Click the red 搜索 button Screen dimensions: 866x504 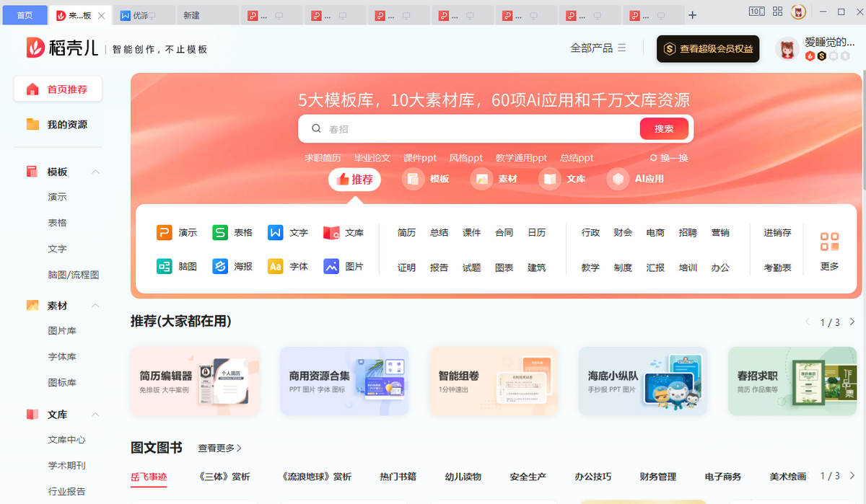(664, 128)
